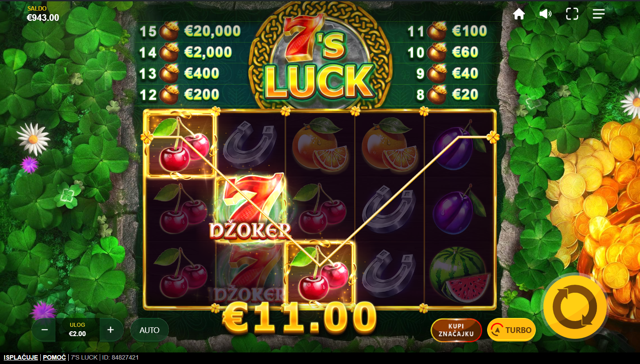Decrease the bet with minus
This screenshot has width=640, height=364.
click(x=44, y=330)
